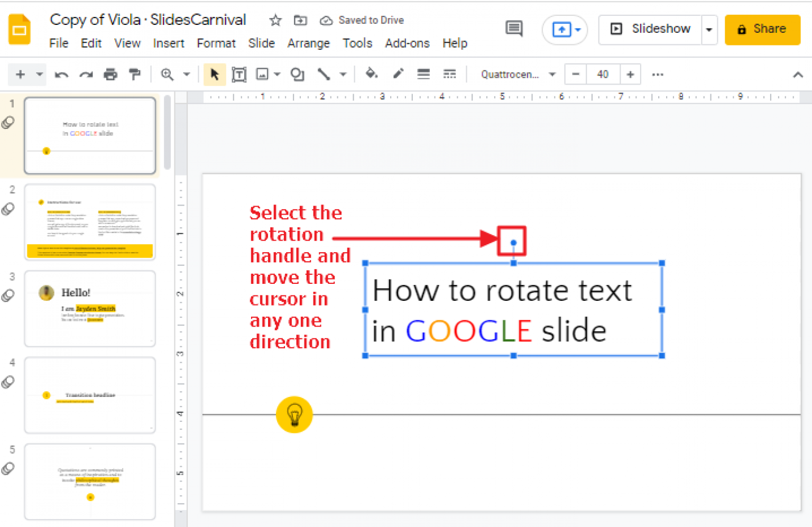Open the Add-ons menu
This screenshot has width=812, height=527.
click(x=407, y=43)
